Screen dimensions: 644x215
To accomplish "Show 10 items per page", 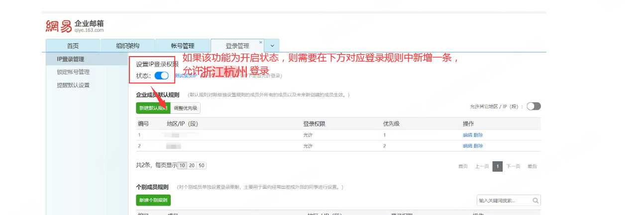I will pyautogui.click(x=182, y=165).
